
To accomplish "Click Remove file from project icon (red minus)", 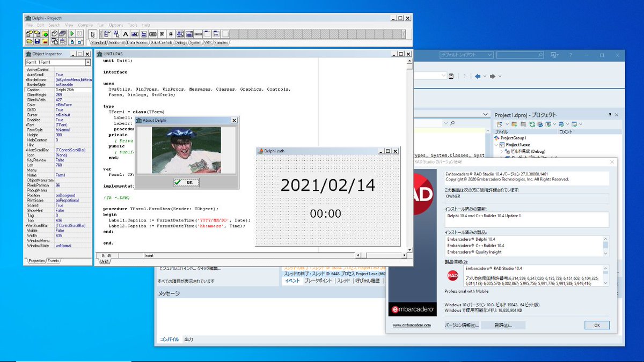I will point(45,41).
